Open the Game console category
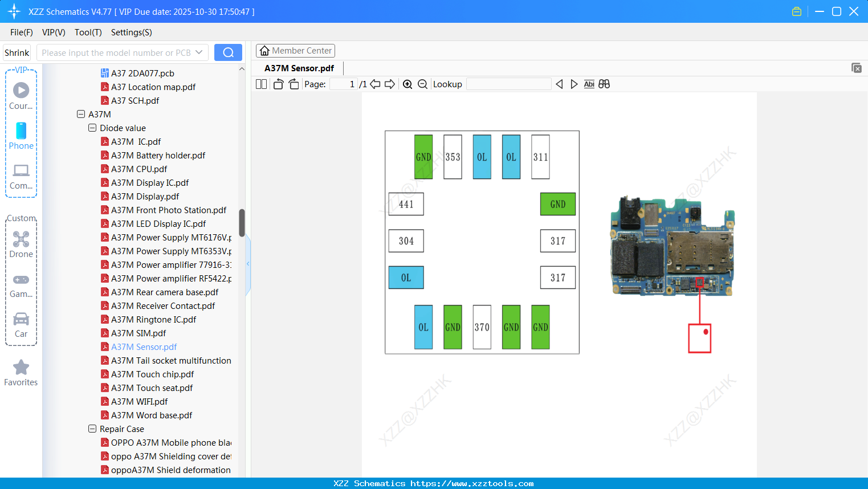The image size is (868, 489). pos(21,285)
